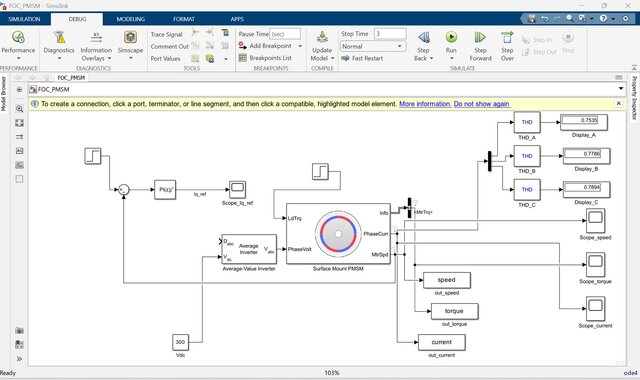The image size is (640, 380).
Task: Click the Hide/Show Explorer Bar icon
Action: (x=19, y=89)
